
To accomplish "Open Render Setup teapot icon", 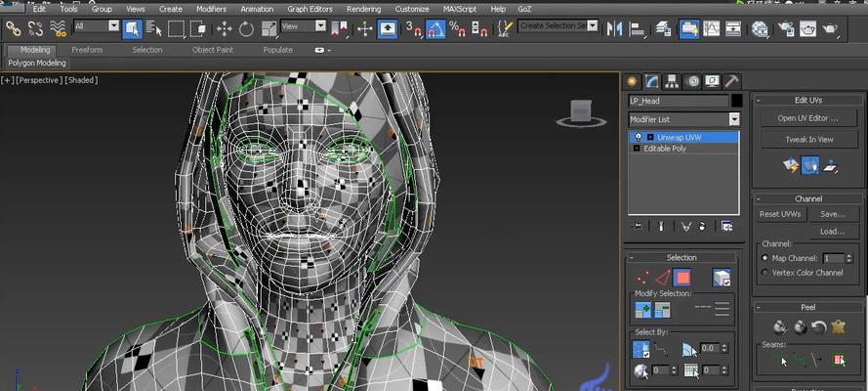I will click(786, 28).
